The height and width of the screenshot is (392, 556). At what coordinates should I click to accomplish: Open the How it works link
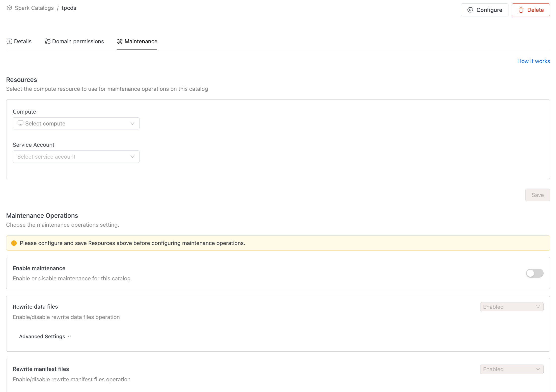533,61
